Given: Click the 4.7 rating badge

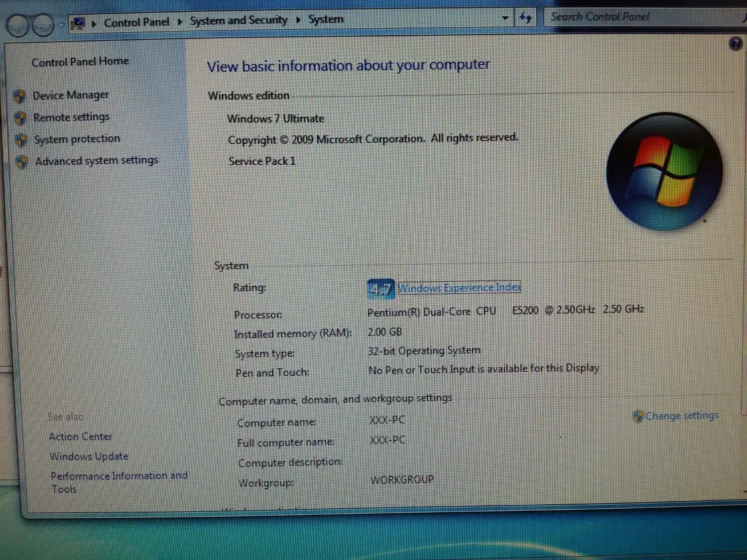Looking at the screenshot, I should tap(380, 289).
